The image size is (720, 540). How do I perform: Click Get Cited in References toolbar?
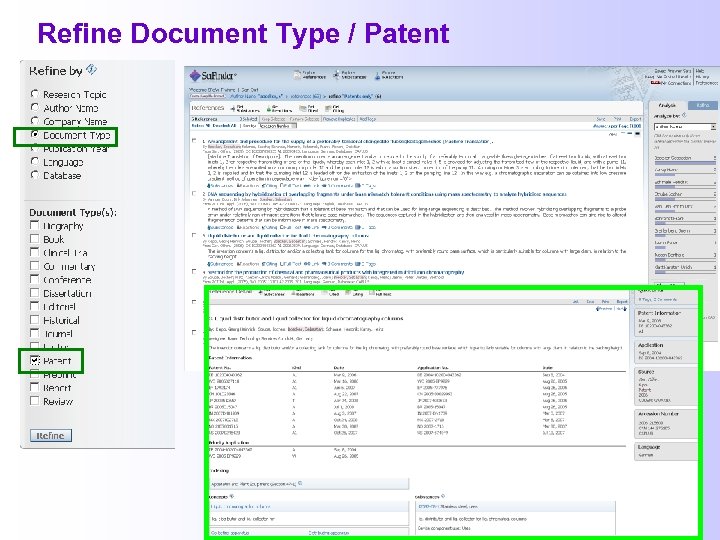click(309, 108)
